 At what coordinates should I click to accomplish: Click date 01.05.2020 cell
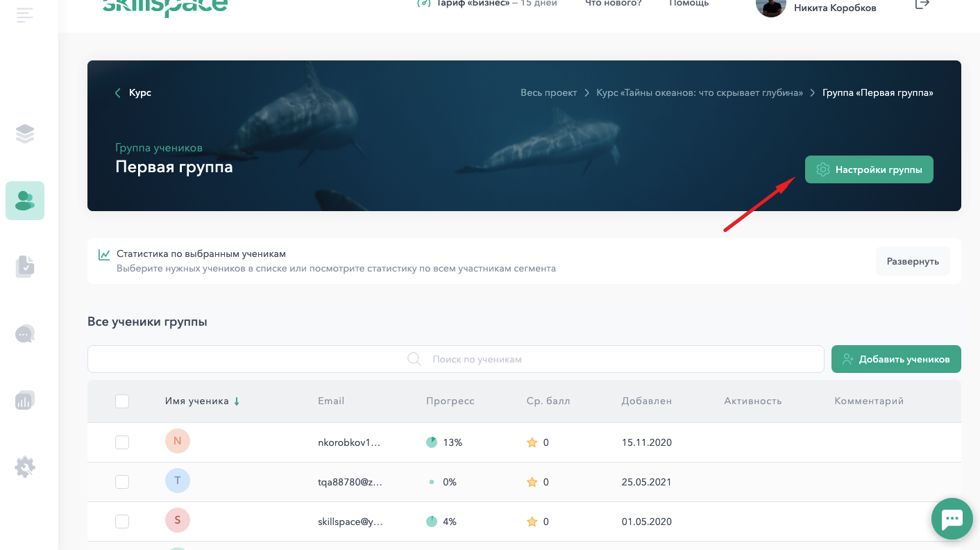[x=647, y=522]
